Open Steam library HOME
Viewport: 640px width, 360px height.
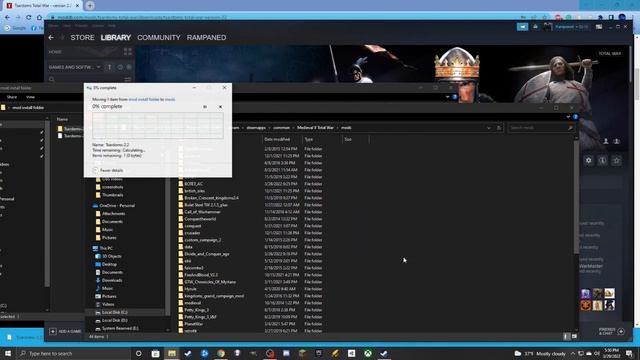click(x=55, y=52)
